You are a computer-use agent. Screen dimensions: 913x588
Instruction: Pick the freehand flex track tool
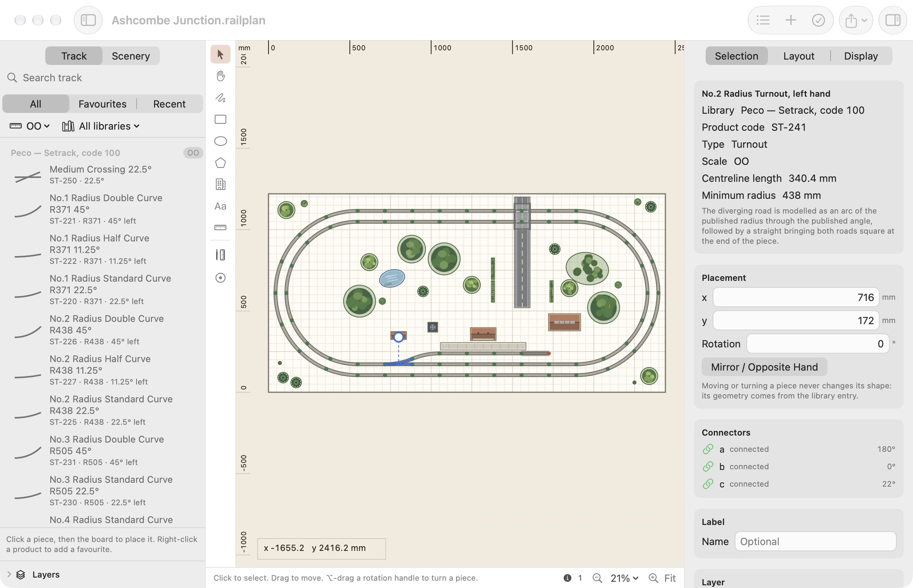[221, 98]
